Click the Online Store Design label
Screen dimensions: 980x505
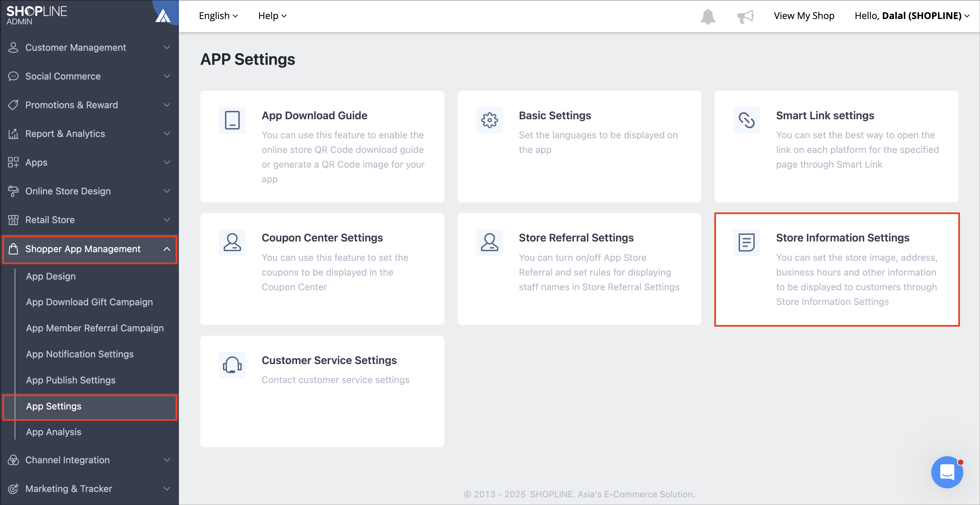point(68,191)
